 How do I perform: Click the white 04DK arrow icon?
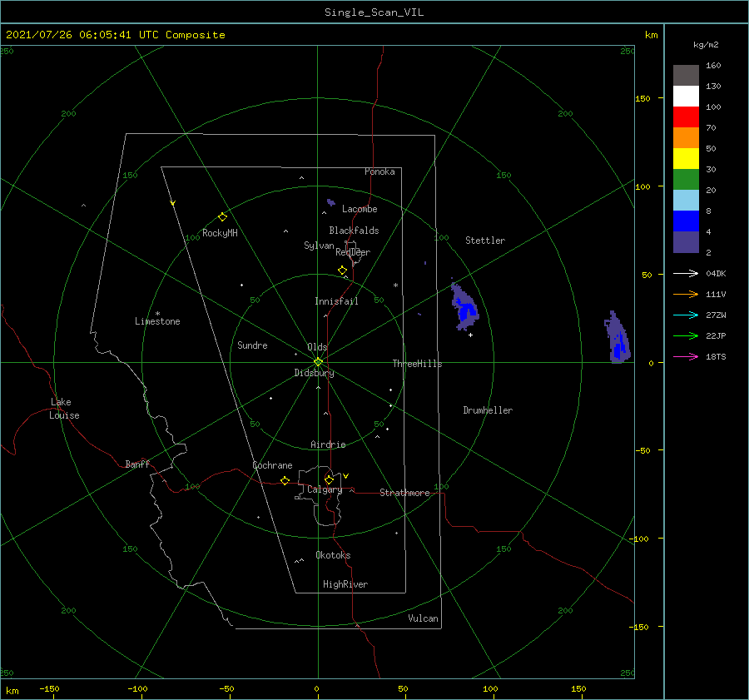click(686, 273)
